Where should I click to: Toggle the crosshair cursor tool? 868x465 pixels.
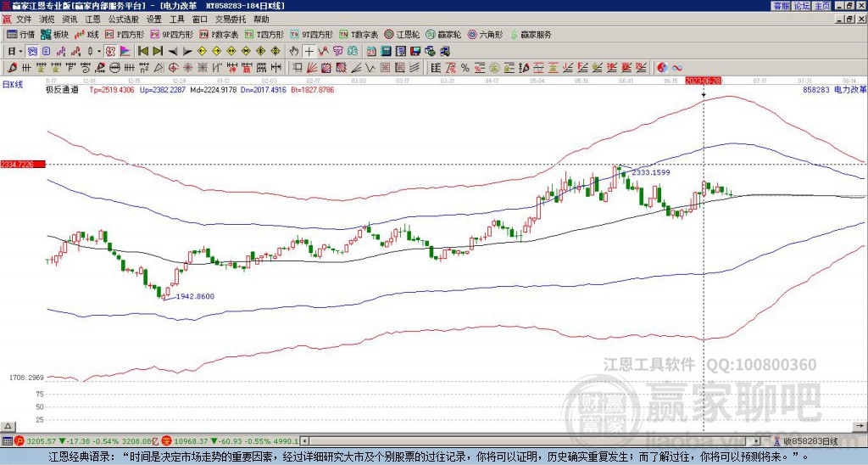[x=309, y=52]
